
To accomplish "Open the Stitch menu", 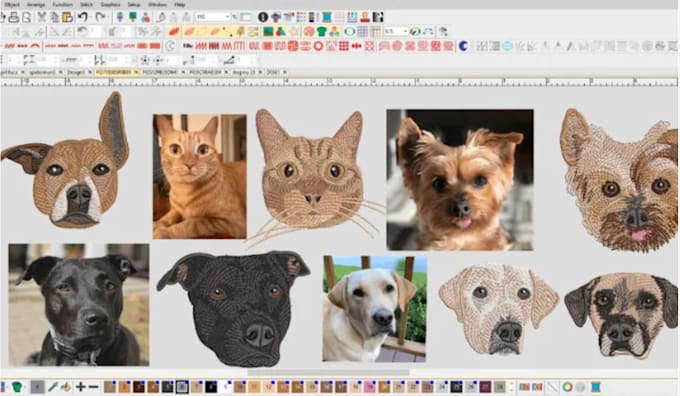I will (x=86, y=4).
